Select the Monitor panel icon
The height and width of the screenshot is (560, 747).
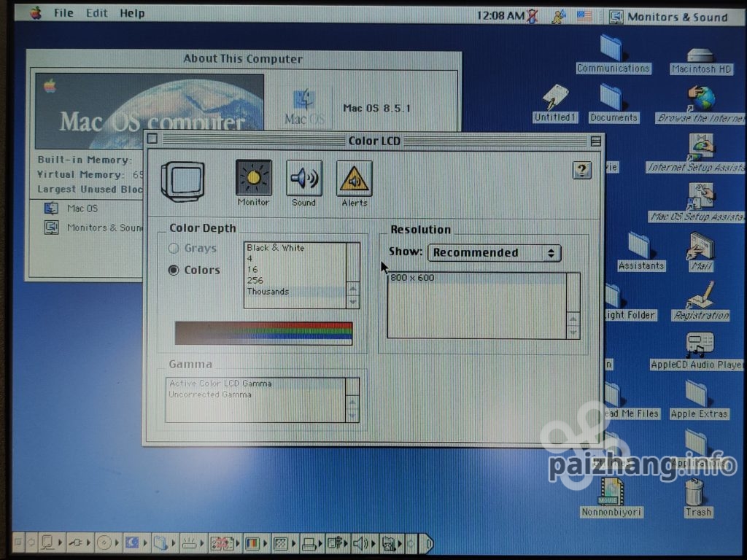click(x=253, y=179)
